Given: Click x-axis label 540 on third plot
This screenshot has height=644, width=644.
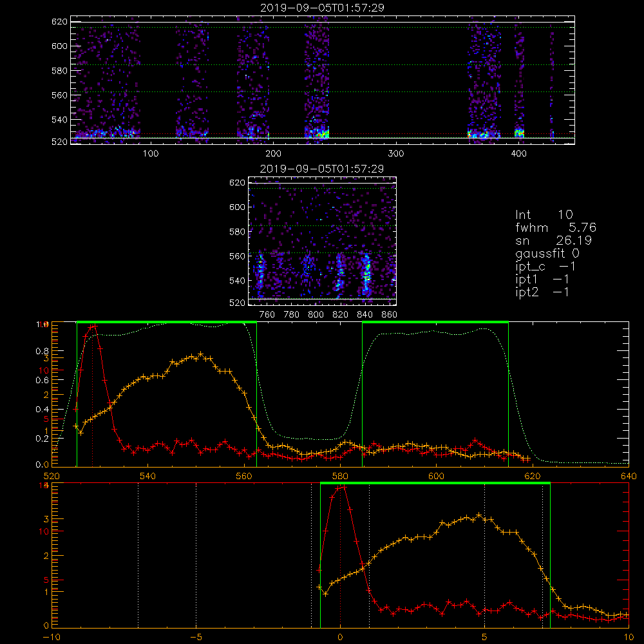Looking at the screenshot, I should (148, 477).
